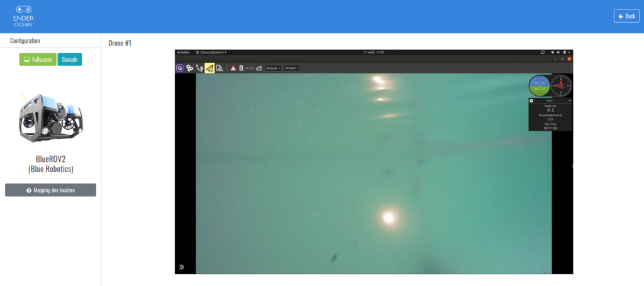
Task: Expand the Values panel dropdown arrow
Action: click(570, 100)
